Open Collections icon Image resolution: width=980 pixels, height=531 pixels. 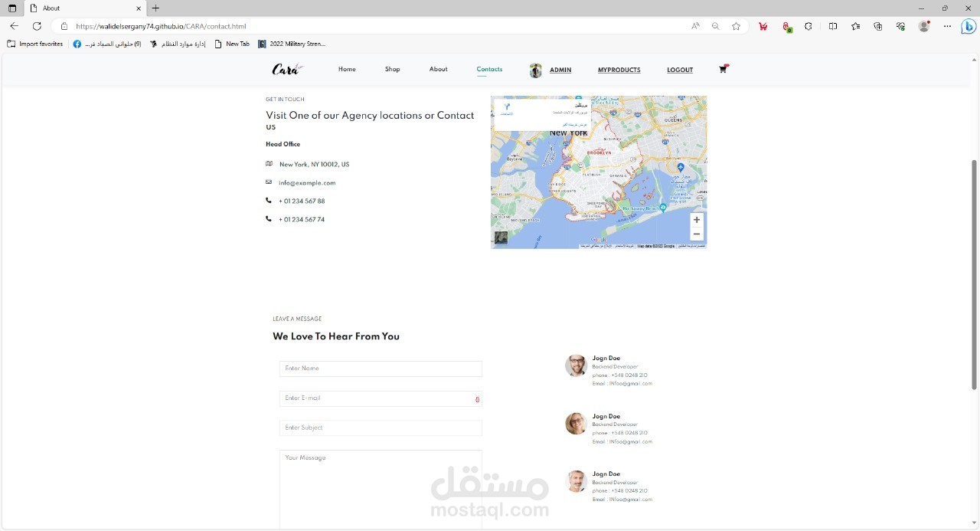pyautogui.click(x=878, y=26)
